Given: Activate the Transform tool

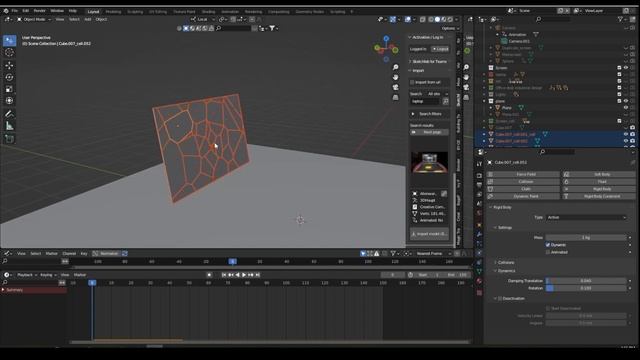Looking at the screenshot, I should [x=9, y=101].
